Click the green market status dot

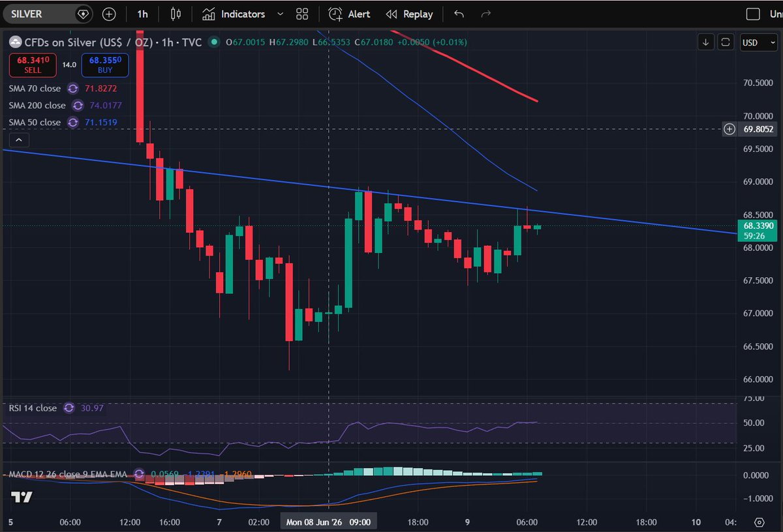213,42
